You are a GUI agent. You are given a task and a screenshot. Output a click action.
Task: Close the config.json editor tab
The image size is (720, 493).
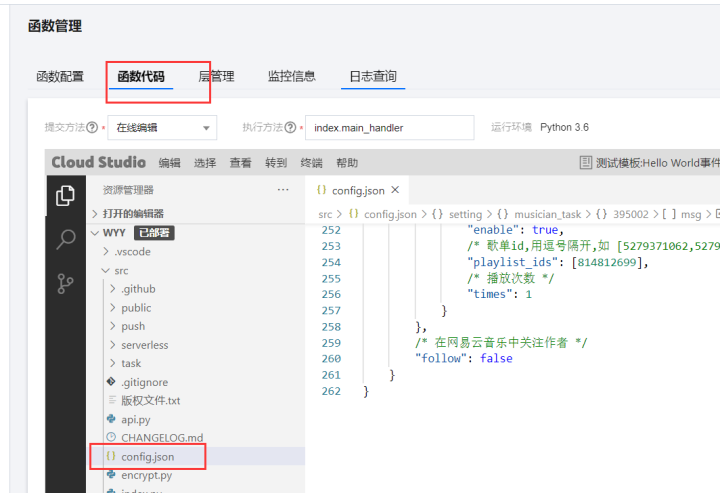395,190
